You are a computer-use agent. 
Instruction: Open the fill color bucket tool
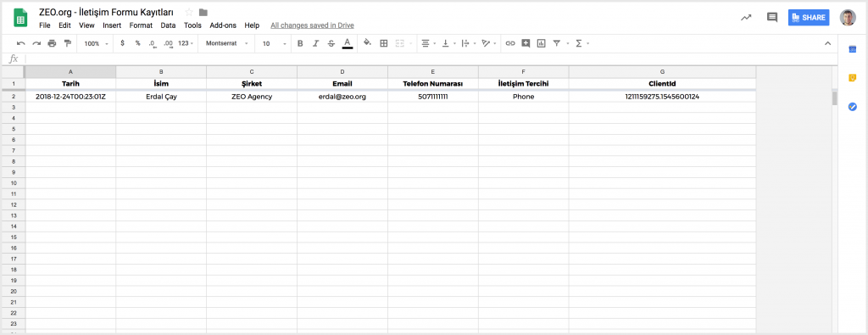click(x=367, y=42)
